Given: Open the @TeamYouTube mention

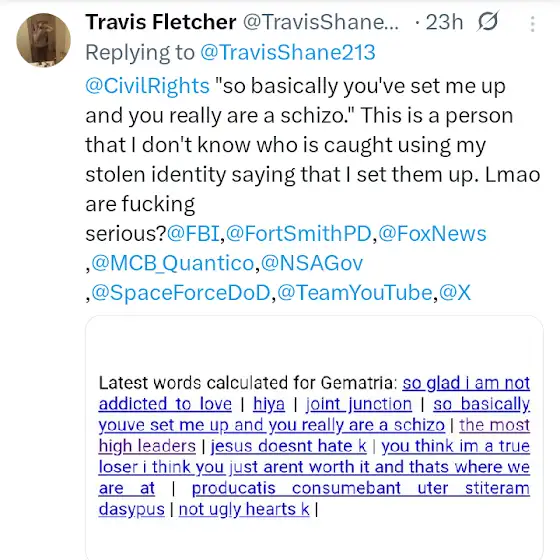Looking at the screenshot, I should point(355,293).
